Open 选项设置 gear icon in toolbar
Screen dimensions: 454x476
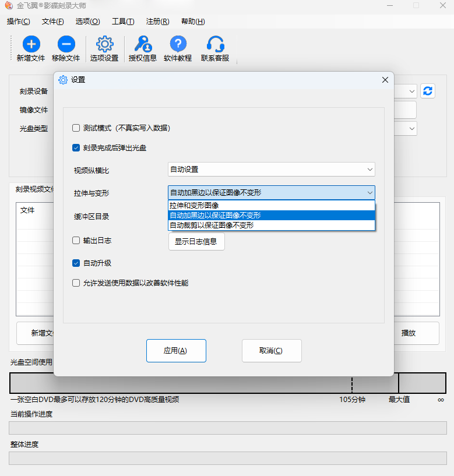[104, 44]
